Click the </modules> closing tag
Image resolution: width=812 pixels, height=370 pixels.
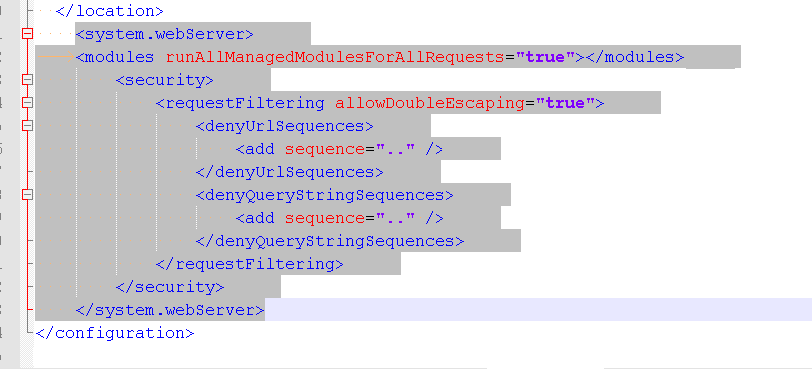(x=634, y=57)
